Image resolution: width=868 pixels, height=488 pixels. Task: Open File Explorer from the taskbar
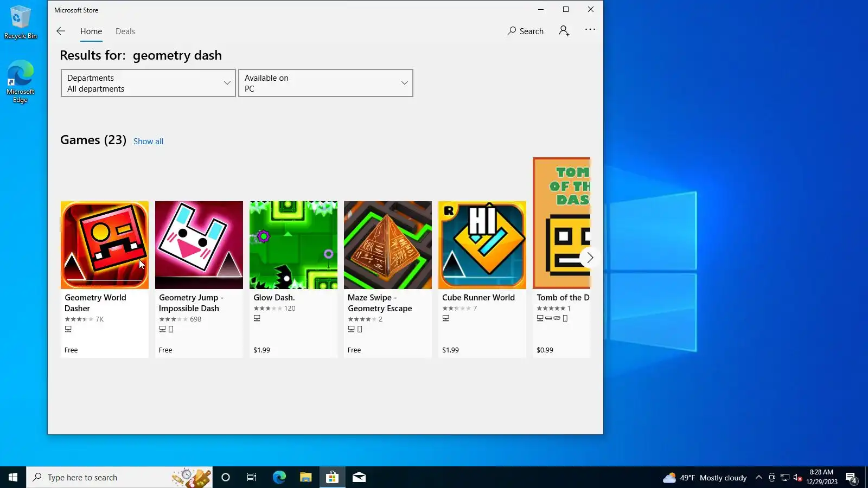click(x=306, y=477)
